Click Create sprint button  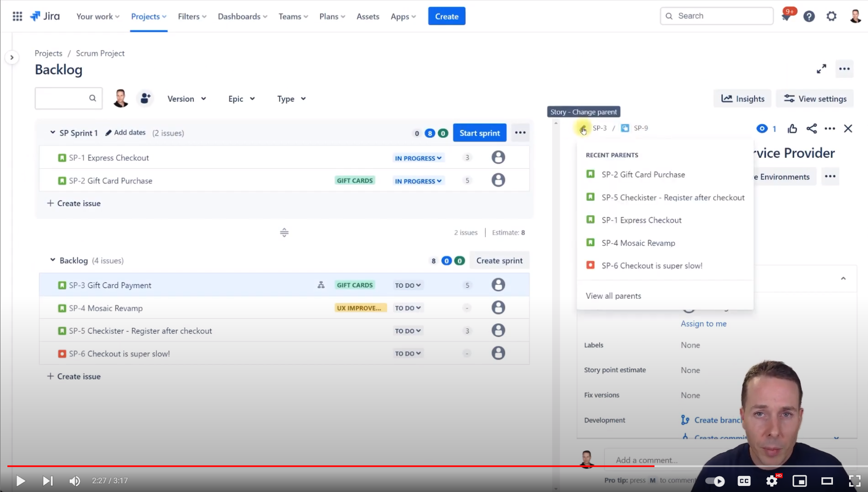pyautogui.click(x=499, y=260)
